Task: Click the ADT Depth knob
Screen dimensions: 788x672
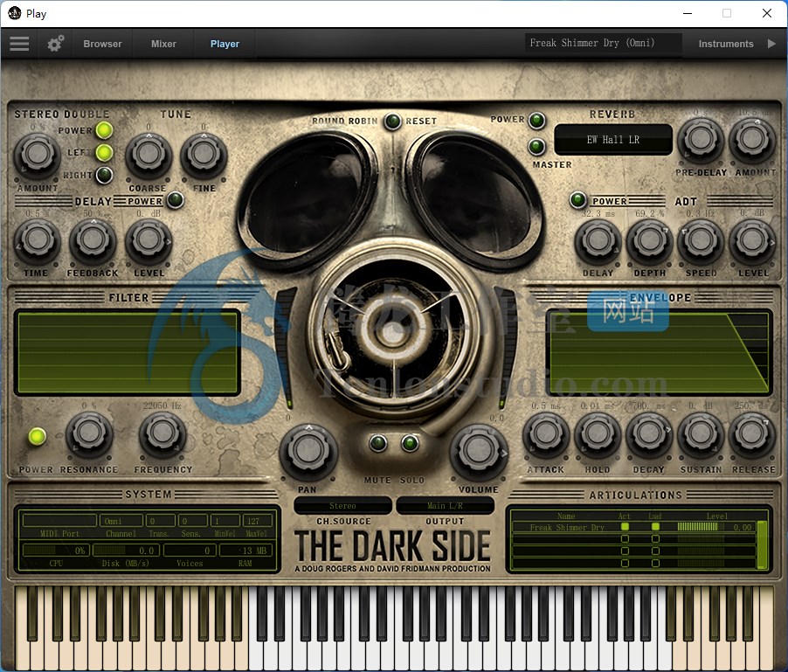Action: coord(650,241)
